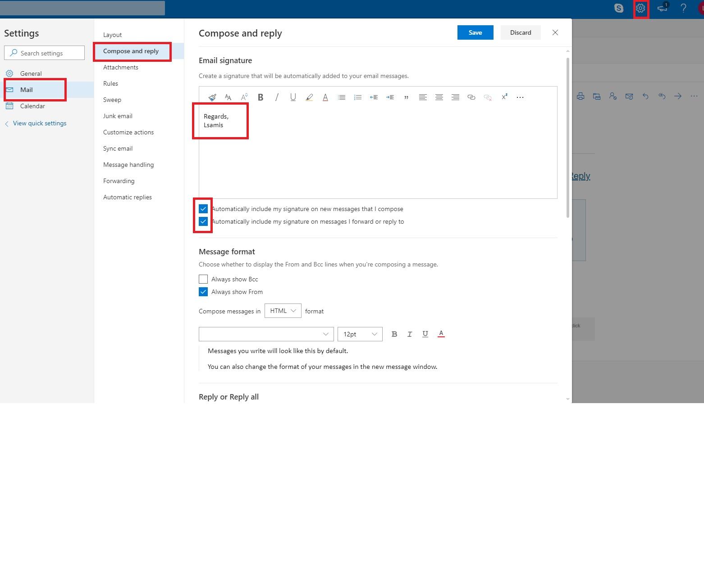Click the Search settings field
This screenshot has width=704, height=588.
click(45, 53)
